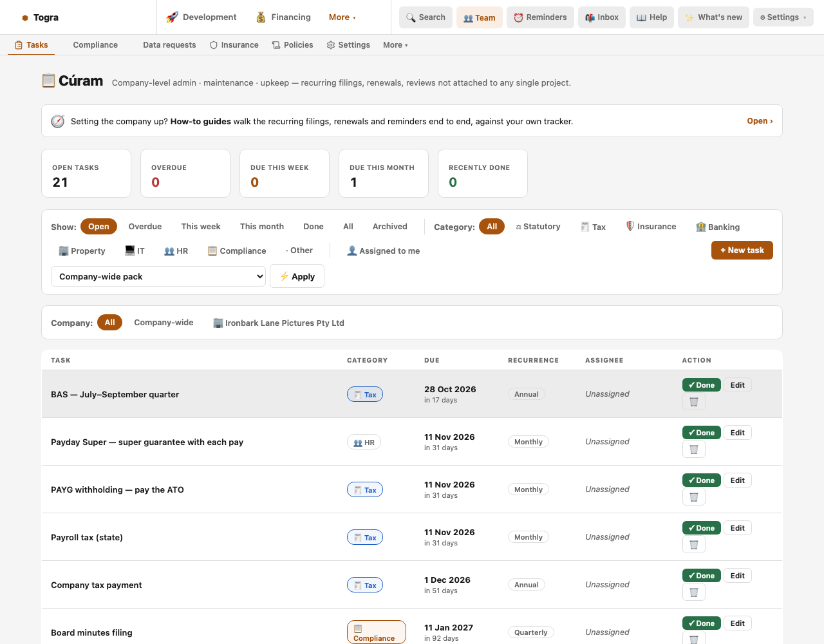Open the Company-wide pack dropdown
Image resolution: width=824 pixels, height=644 pixels.
click(158, 276)
